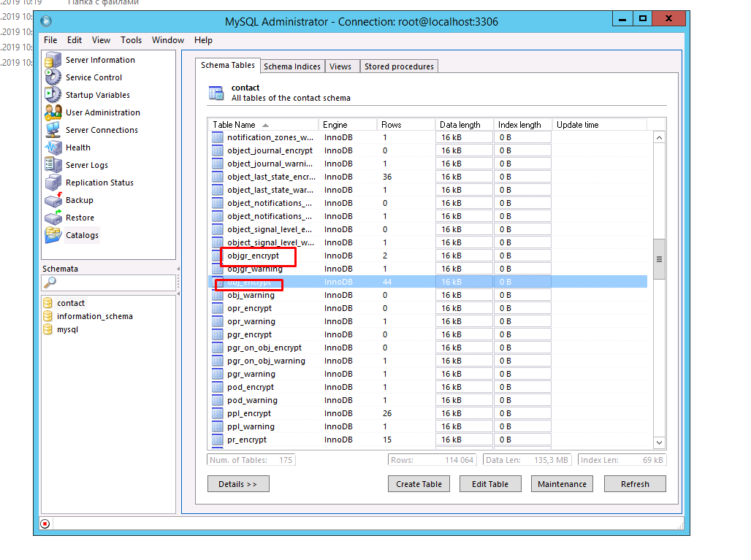The height and width of the screenshot is (560, 751).
Task: Click the Server Connections icon
Action: click(53, 130)
